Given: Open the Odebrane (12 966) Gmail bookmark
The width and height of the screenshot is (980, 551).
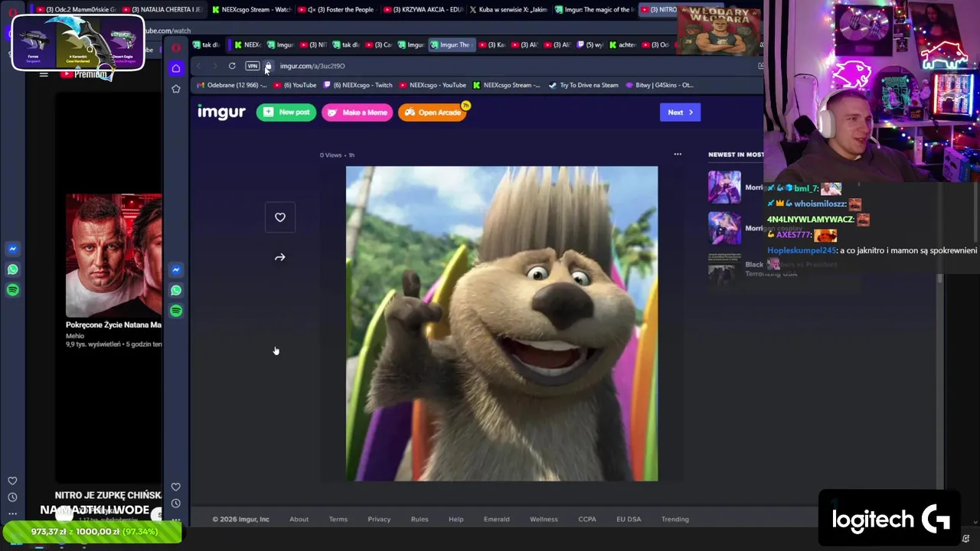Looking at the screenshot, I should point(232,85).
